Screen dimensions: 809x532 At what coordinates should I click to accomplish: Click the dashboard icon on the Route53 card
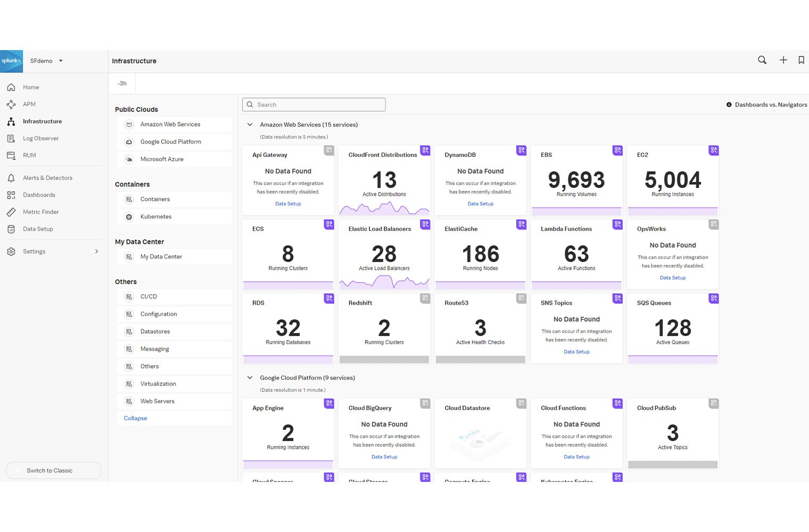521,298
